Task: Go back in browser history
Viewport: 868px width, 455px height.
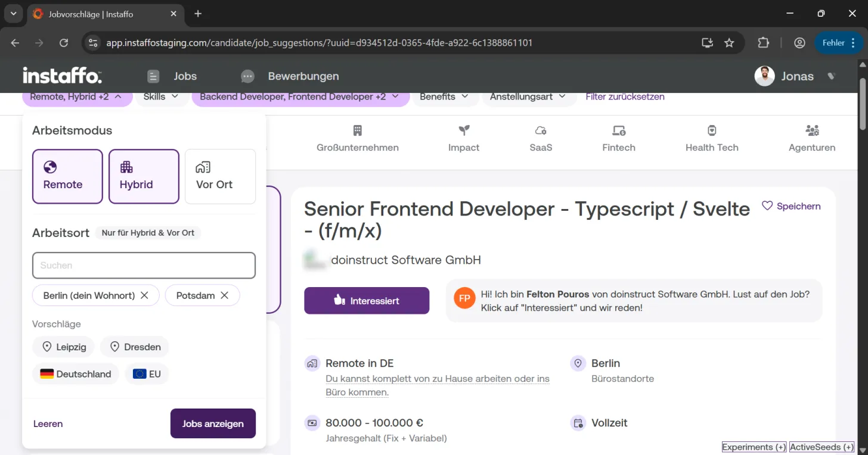Action: tap(15, 43)
